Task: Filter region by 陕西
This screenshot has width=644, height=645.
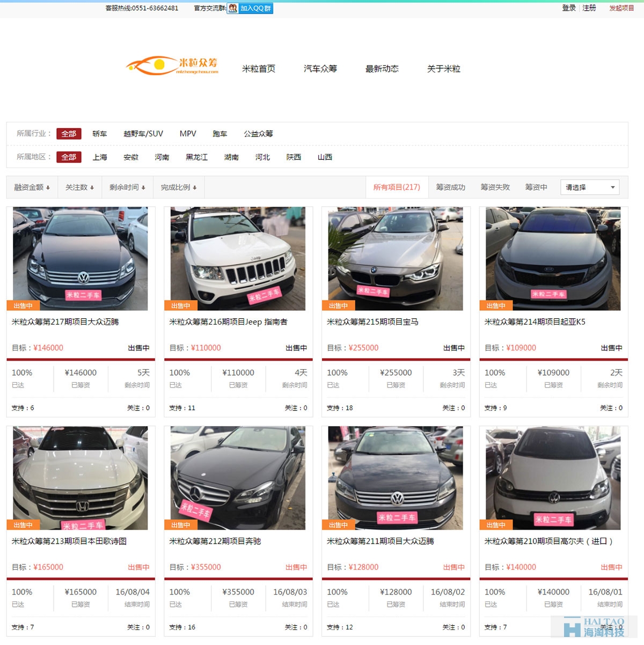Action: click(294, 157)
